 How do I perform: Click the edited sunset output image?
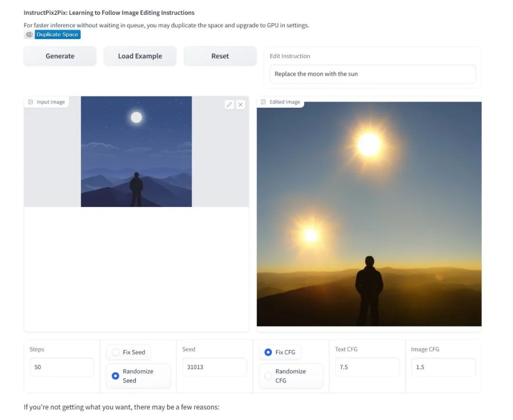pos(369,214)
